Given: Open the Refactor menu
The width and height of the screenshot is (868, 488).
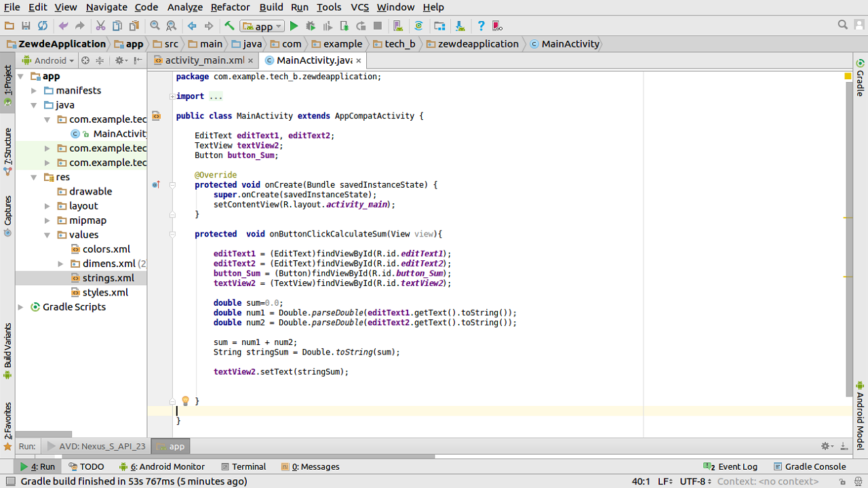Looking at the screenshot, I should coord(230,7).
